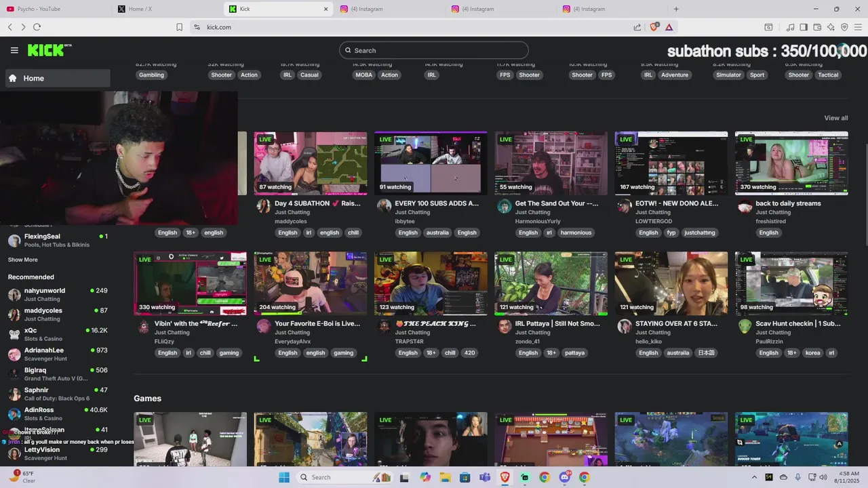Click the harmonious tag under HarmoniousYuriy

pyautogui.click(x=576, y=232)
